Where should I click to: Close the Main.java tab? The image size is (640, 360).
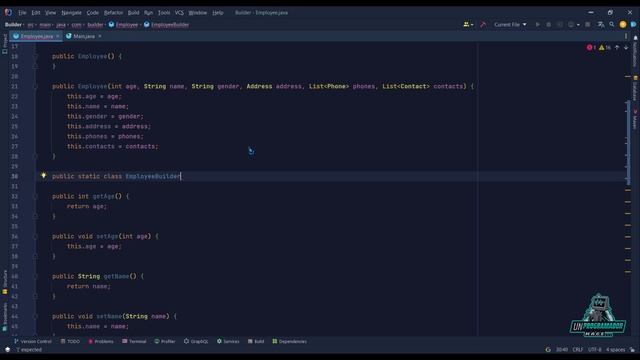click(100, 36)
